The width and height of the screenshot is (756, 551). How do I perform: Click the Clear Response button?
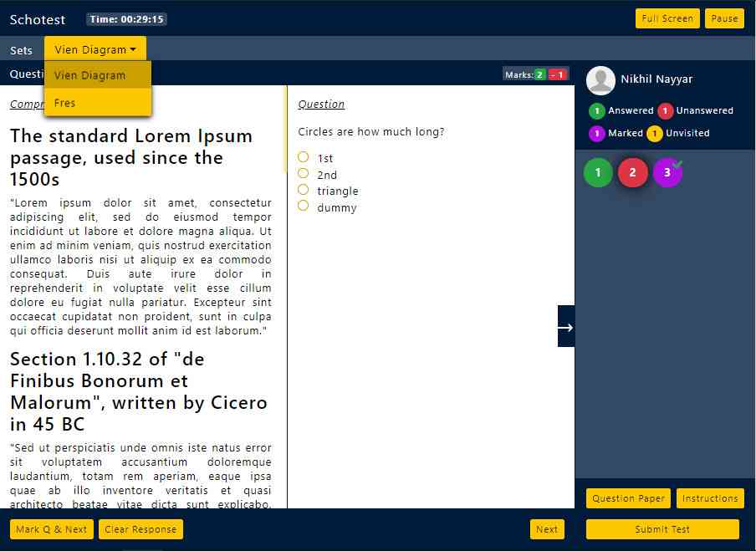(140, 529)
